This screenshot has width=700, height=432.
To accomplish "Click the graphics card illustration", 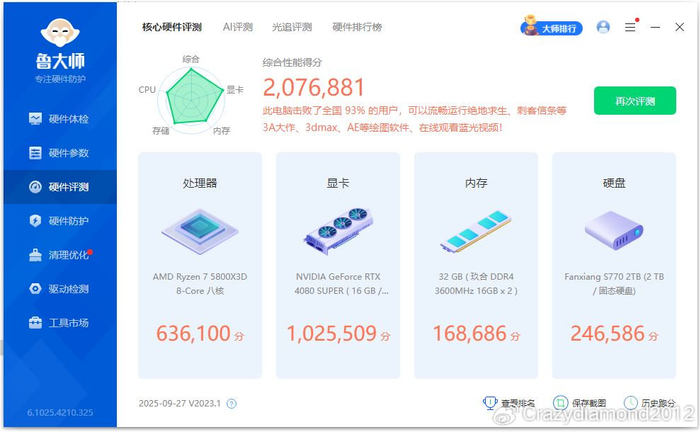I will 338,231.
